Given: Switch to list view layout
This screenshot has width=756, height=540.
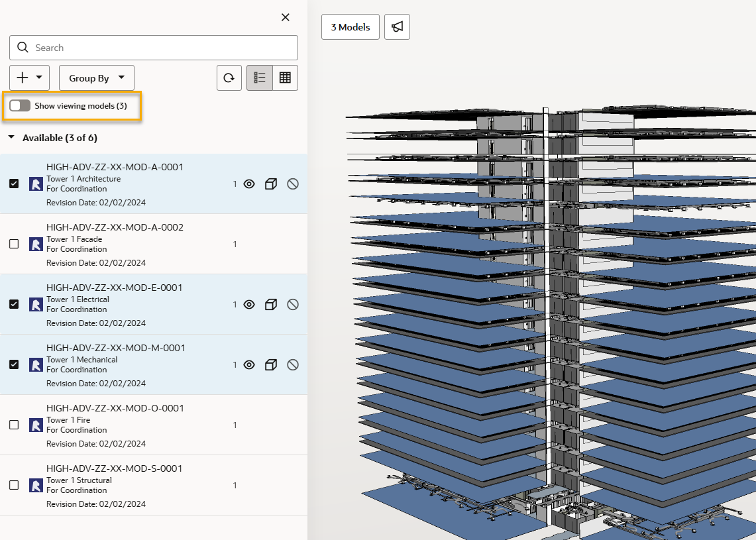Looking at the screenshot, I should 260,78.
